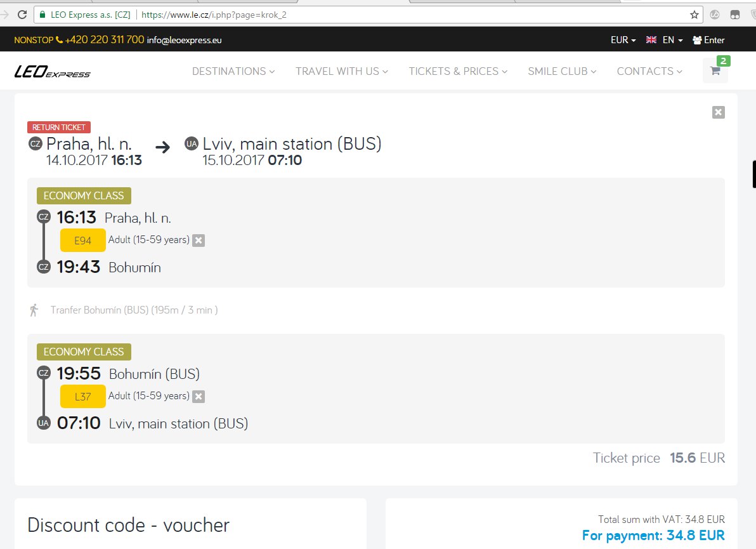Click the info@leoexpress.eu email link
This screenshot has height=549, width=756.
(184, 40)
